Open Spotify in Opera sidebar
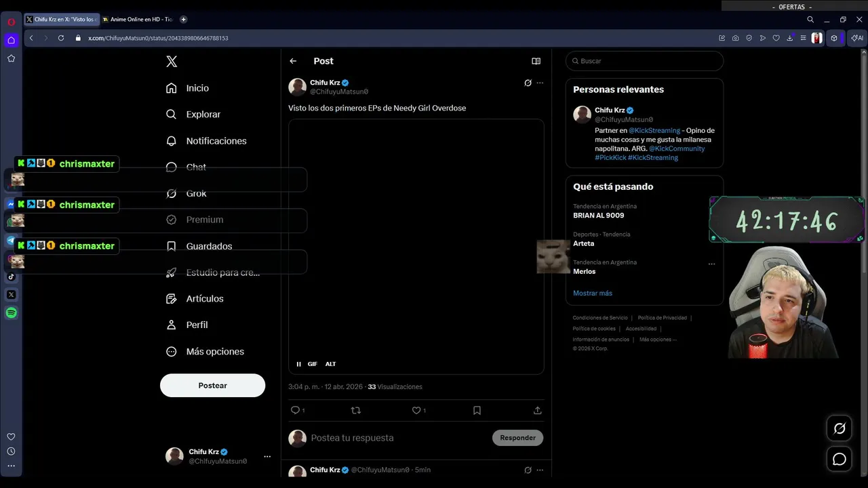This screenshot has height=488, width=868. [x=11, y=313]
